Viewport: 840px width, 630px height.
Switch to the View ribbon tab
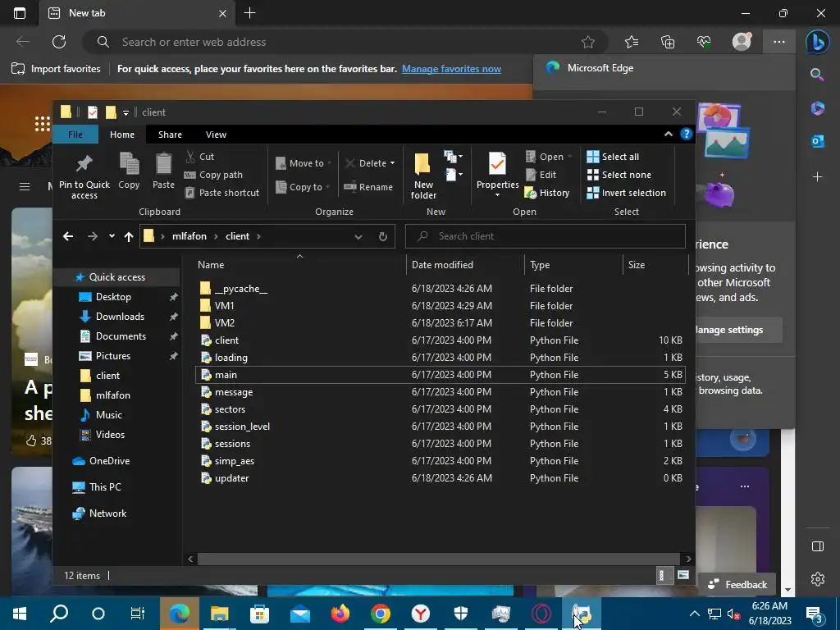[216, 135]
